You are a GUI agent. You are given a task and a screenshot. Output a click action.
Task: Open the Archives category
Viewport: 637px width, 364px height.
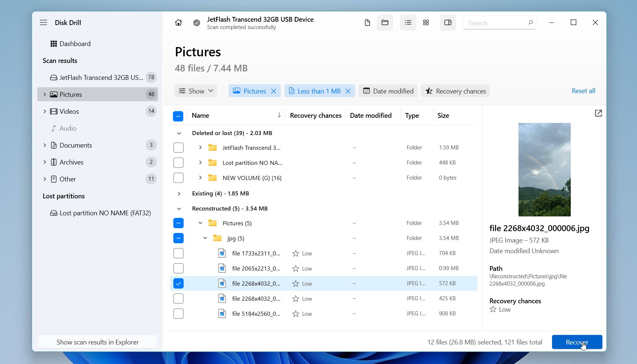pyautogui.click(x=98, y=162)
